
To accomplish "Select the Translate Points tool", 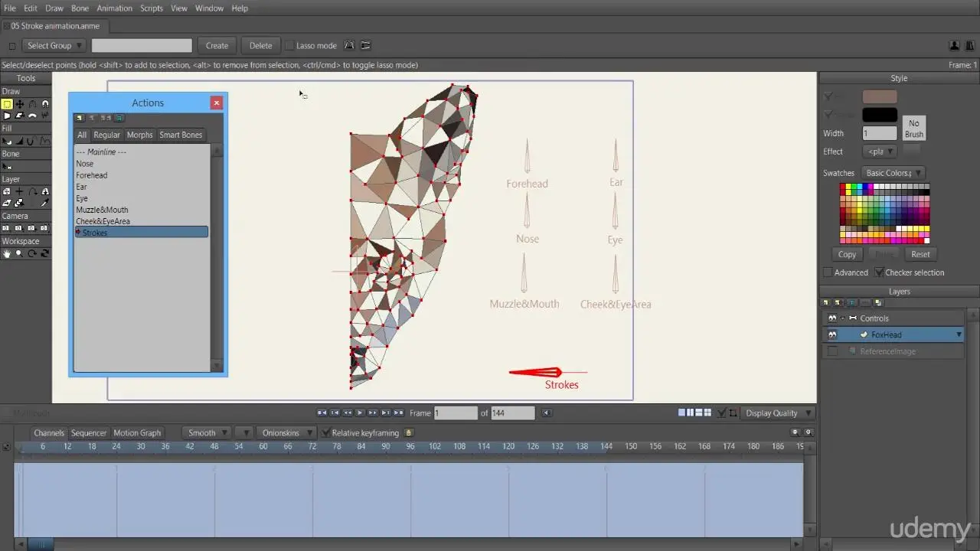I will tap(19, 104).
